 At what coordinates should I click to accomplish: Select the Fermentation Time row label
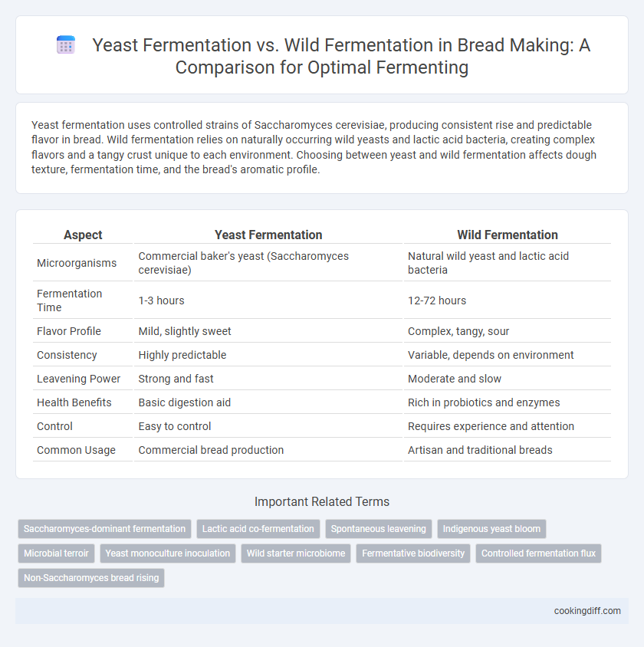[x=69, y=301]
